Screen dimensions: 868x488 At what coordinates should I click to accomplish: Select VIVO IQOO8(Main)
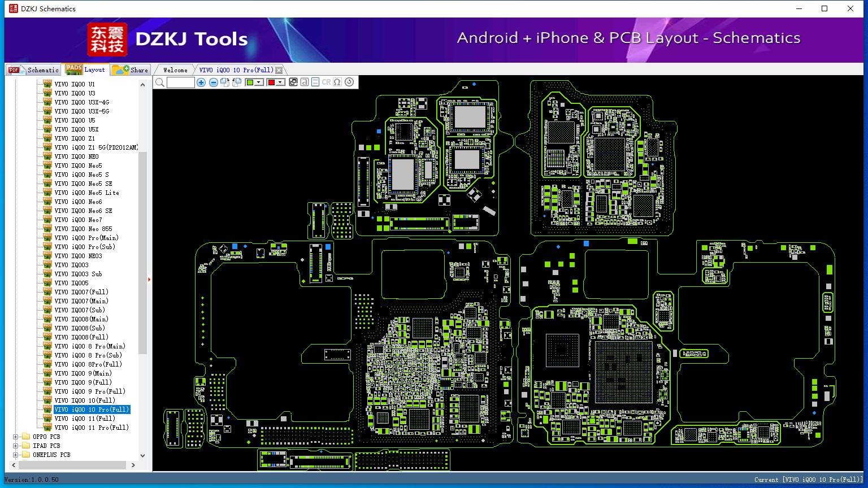pos(81,319)
